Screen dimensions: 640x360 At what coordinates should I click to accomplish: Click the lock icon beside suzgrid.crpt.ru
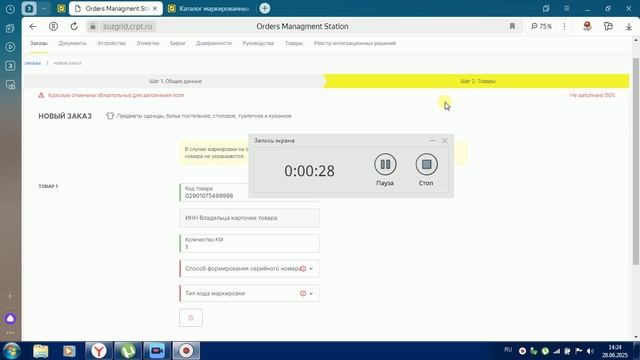(93, 27)
